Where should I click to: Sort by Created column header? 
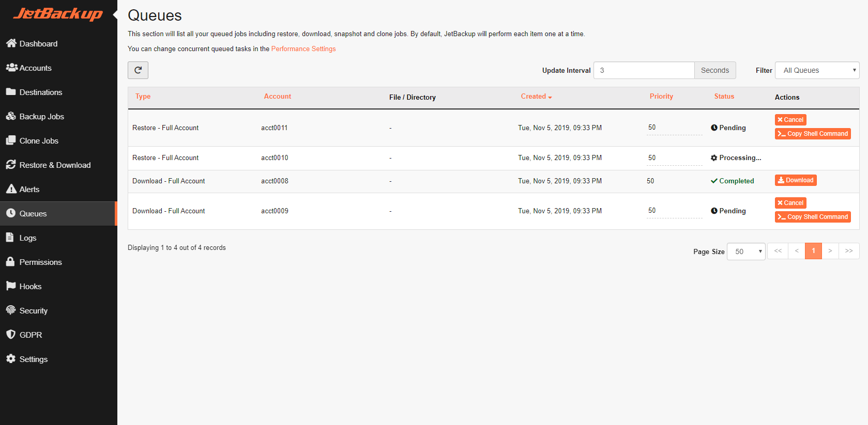536,96
